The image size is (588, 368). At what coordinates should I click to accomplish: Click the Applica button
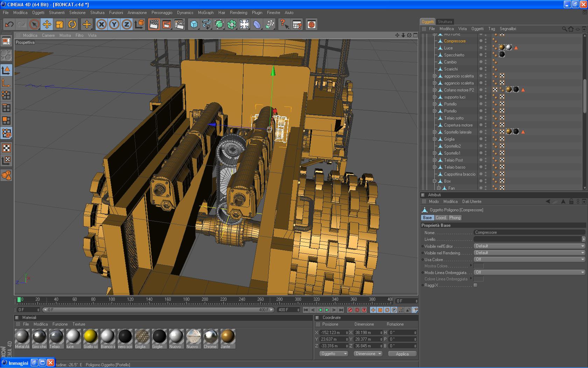(x=402, y=354)
